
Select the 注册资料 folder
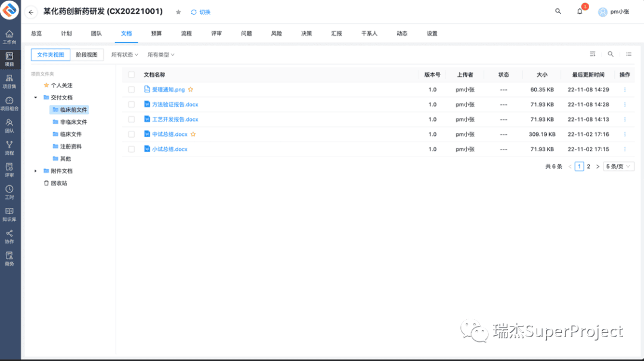click(x=67, y=147)
